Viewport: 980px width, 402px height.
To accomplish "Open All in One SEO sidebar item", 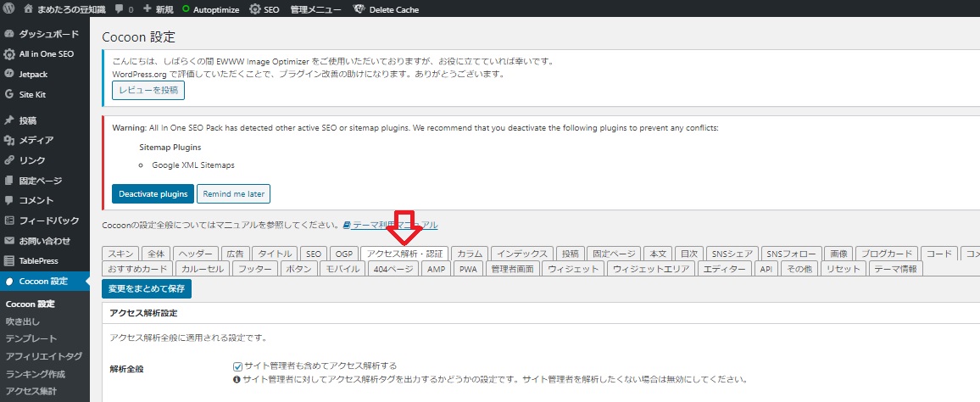I will 45,53.
